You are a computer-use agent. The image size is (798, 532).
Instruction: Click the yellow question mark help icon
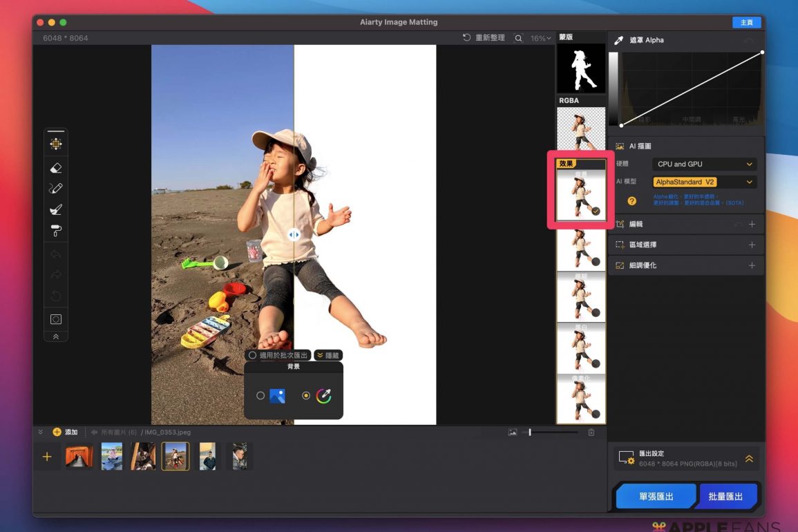631,201
